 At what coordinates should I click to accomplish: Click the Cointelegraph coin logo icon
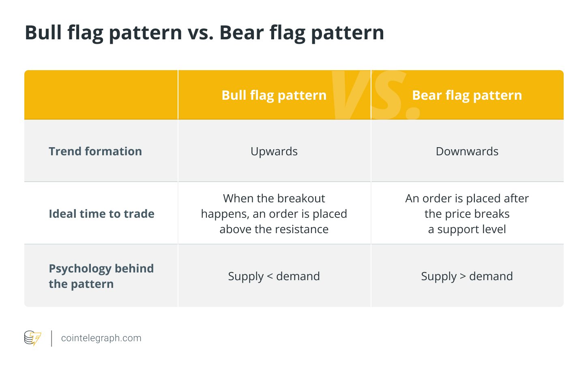tap(32, 338)
